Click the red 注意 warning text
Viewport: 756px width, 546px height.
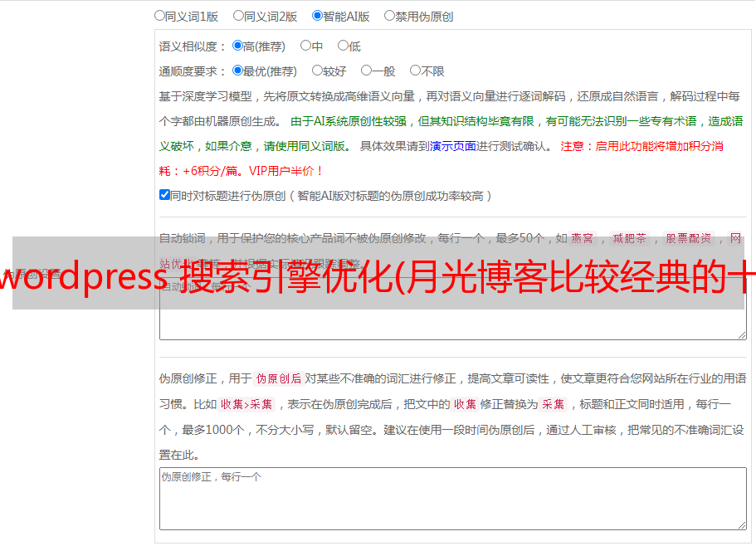coord(441,158)
